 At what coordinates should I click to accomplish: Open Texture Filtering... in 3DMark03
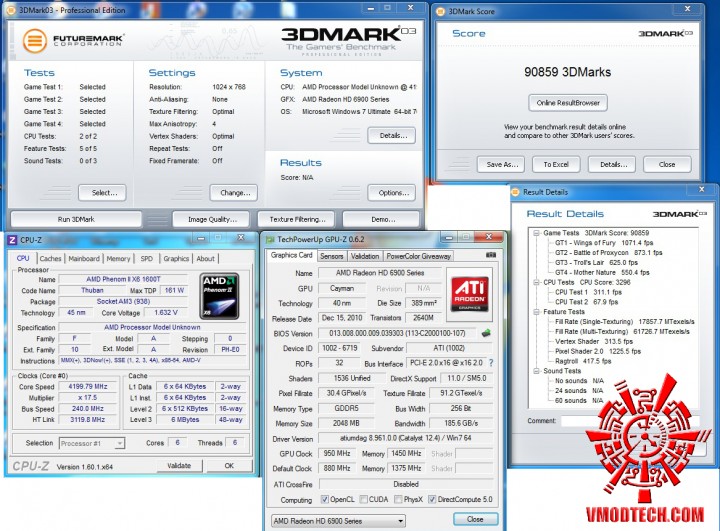click(x=296, y=219)
